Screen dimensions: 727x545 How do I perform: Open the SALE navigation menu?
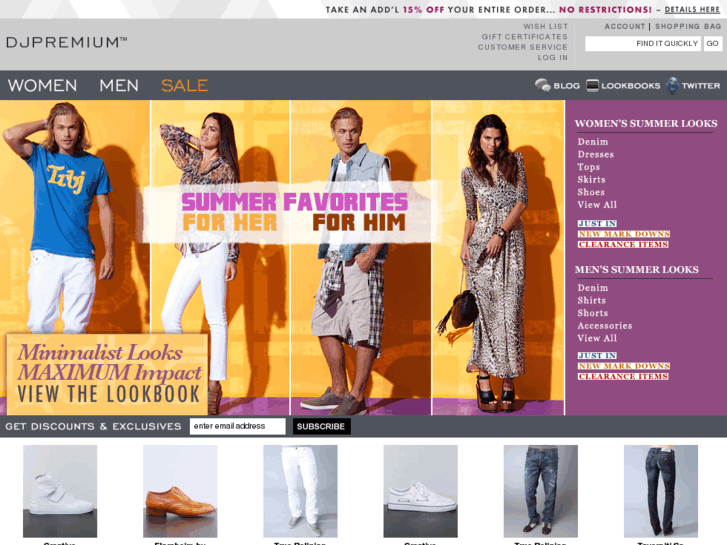pos(184,85)
